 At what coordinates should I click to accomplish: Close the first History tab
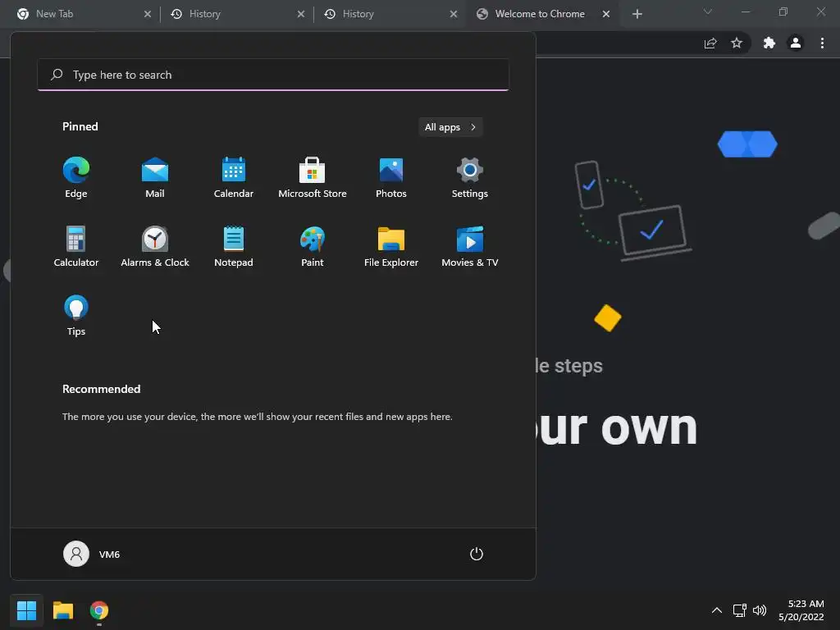click(300, 14)
